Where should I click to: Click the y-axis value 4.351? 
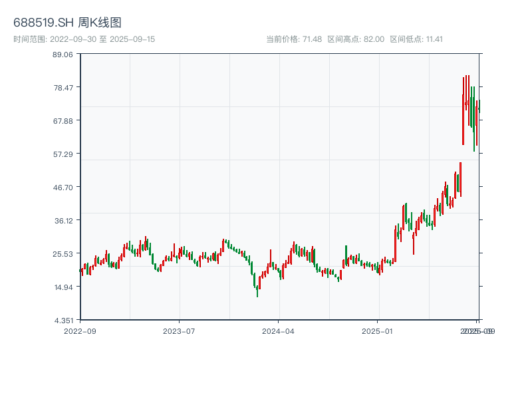pos(64,321)
